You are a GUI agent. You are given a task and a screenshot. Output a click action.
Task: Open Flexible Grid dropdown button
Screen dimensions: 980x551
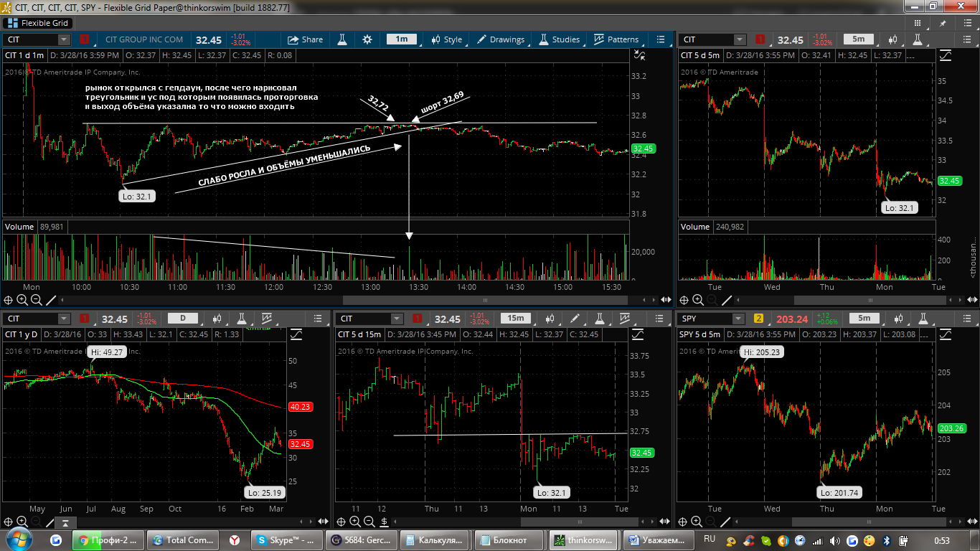click(x=37, y=23)
